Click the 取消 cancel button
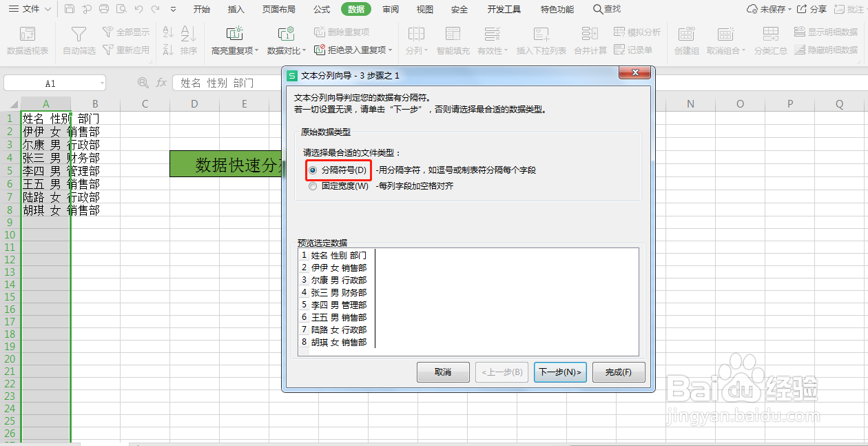 click(x=443, y=372)
